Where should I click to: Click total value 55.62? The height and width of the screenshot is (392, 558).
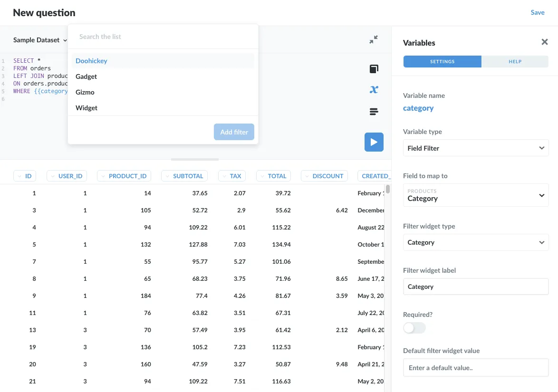[x=283, y=210]
